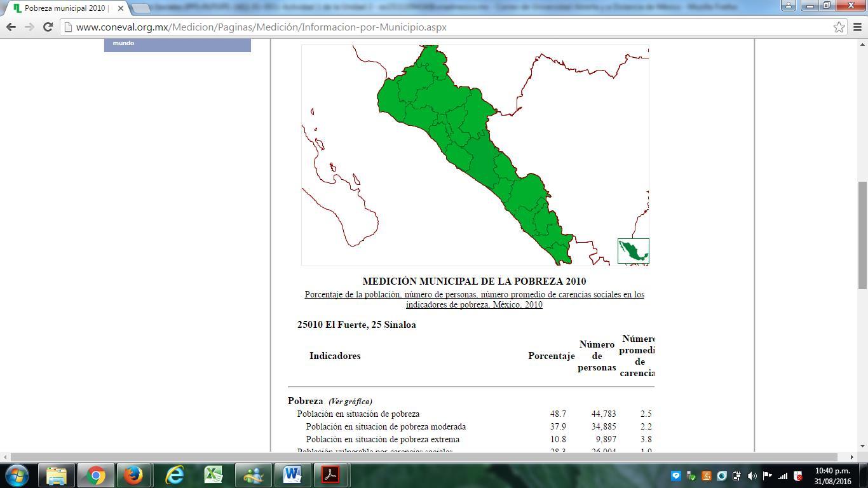Click the Ver gráfica link

350,402
